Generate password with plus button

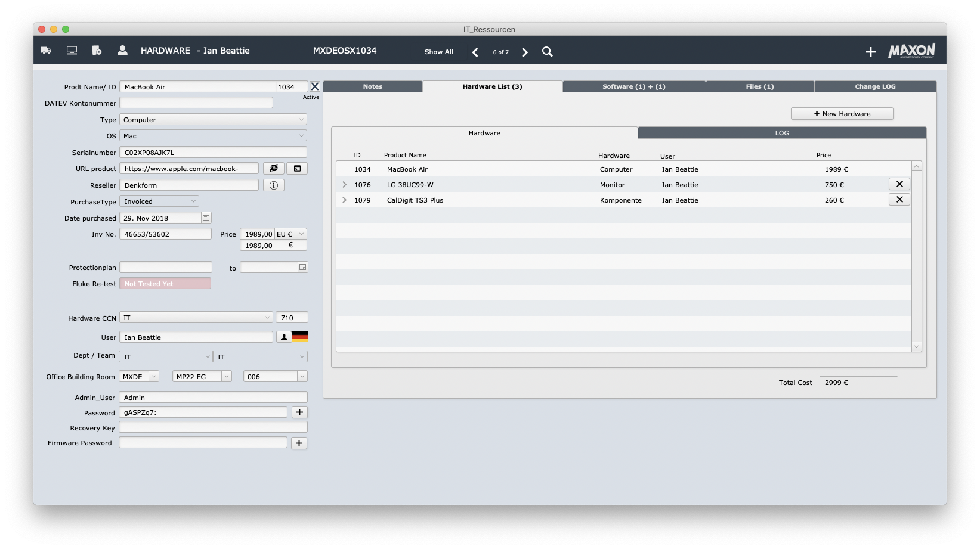click(299, 412)
